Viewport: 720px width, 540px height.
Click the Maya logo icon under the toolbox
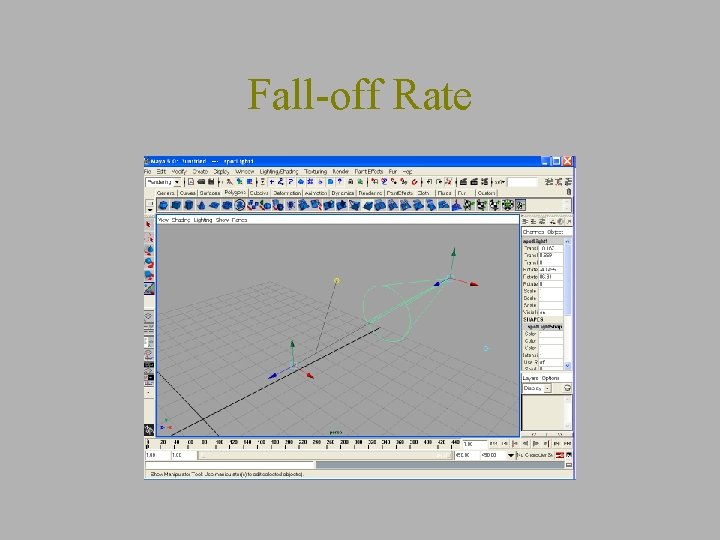coord(149,430)
